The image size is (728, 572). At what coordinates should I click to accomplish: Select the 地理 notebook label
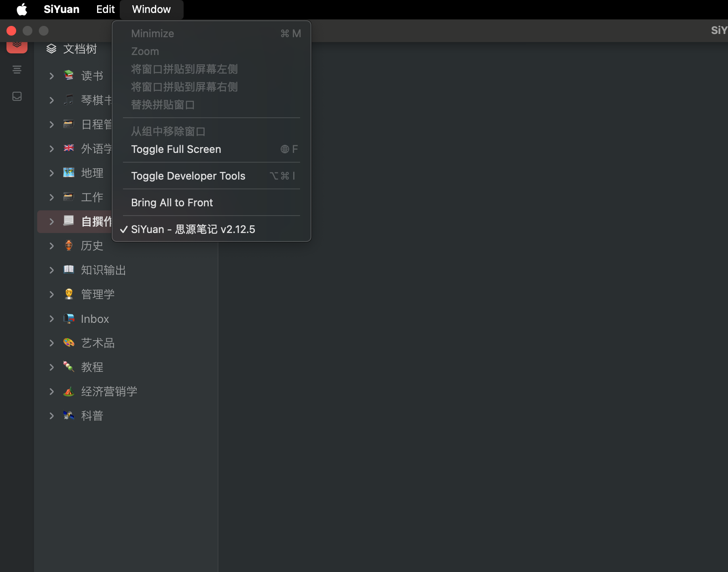pos(92,173)
